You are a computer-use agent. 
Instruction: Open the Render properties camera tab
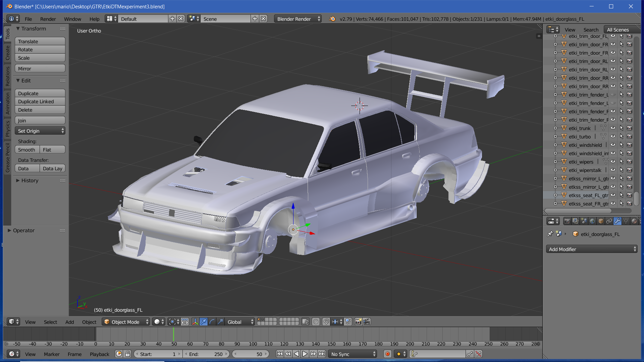coord(567,221)
